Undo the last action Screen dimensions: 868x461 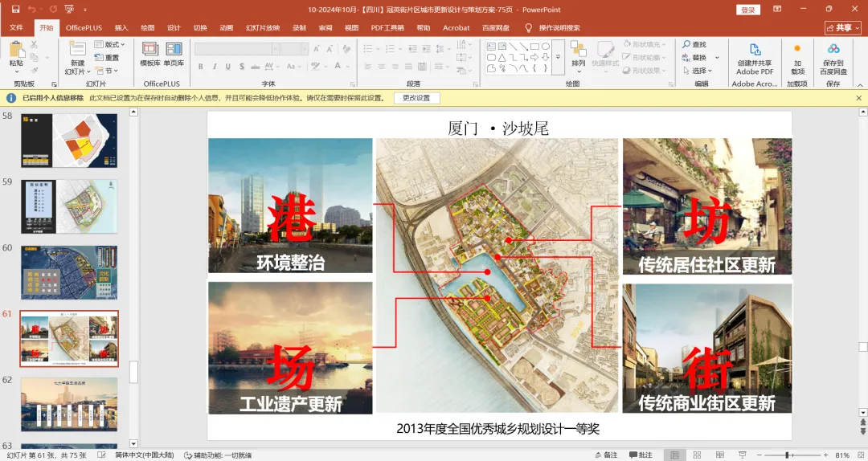[32, 10]
